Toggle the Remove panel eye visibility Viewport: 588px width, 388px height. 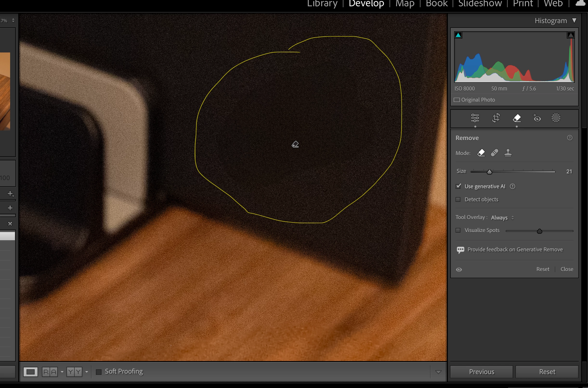459,270
